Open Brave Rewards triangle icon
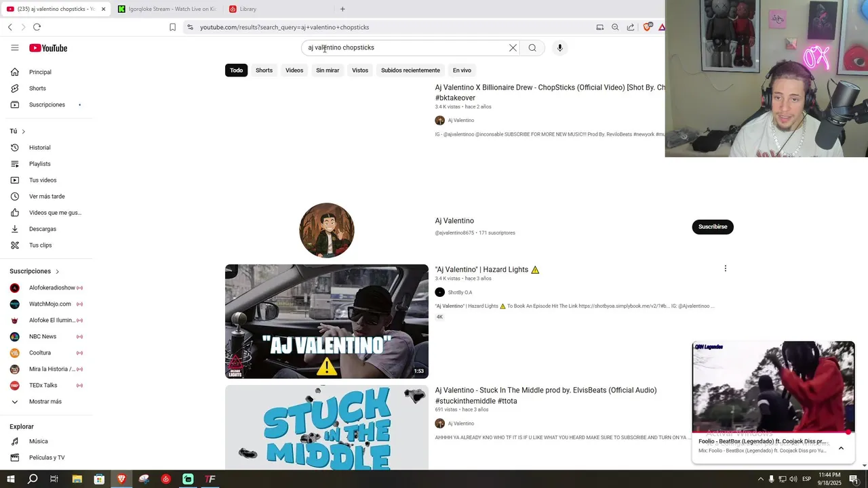 [661, 27]
